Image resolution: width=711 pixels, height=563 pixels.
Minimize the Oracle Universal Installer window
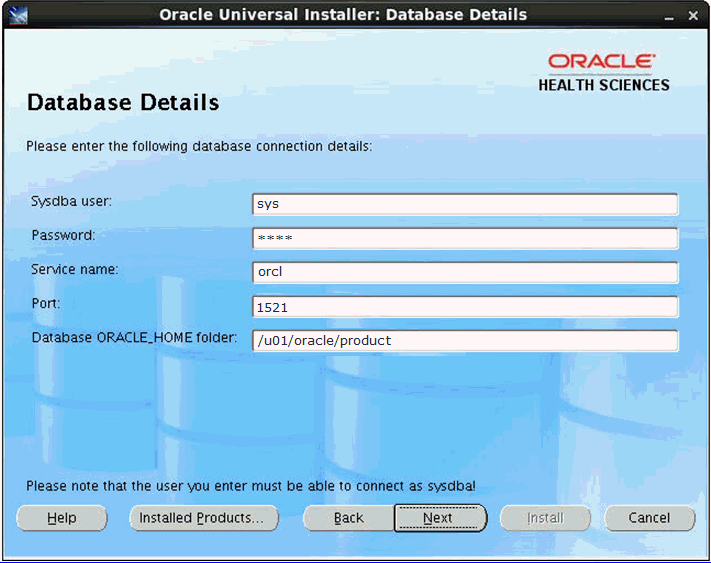(x=669, y=16)
